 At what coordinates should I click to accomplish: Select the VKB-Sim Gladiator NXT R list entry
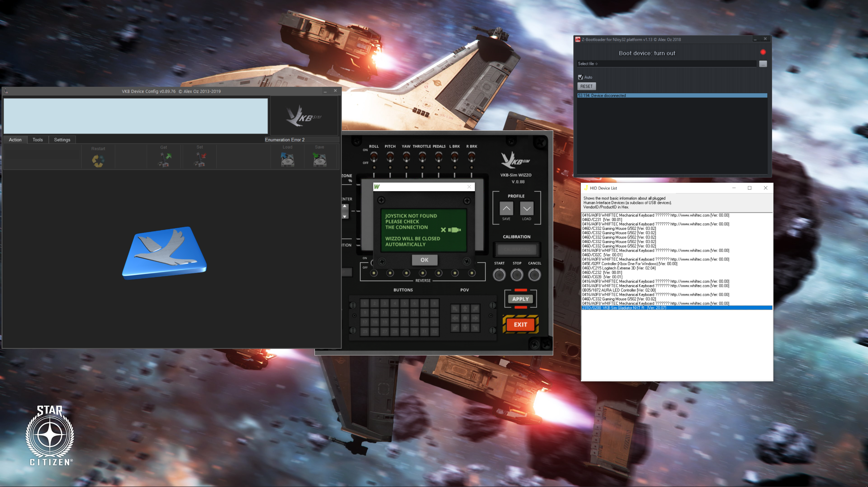point(624,308)
